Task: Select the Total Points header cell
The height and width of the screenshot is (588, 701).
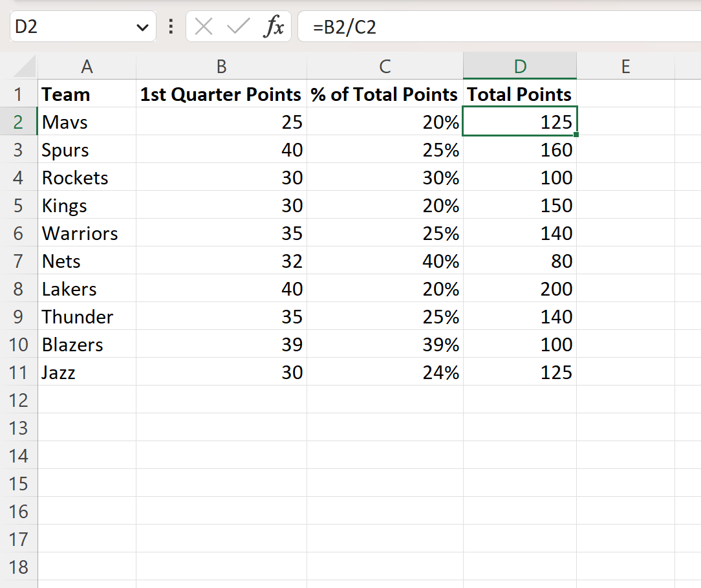Action: [x=519, y=94]
